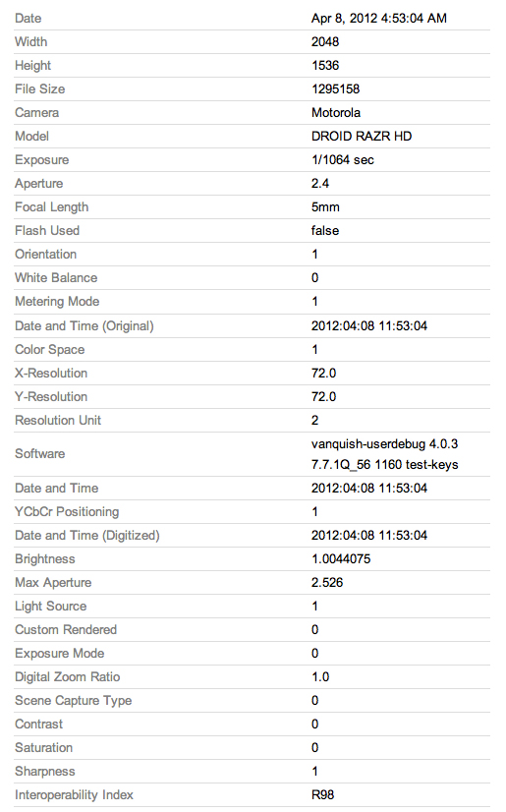
Task: Click the Flash Used value false
Action: pyautogui.click(x=325, y=230)
